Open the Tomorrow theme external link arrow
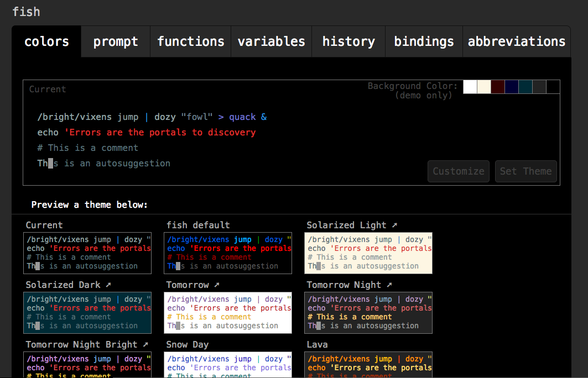Image resolution: width=588 pixels, height=378 pixels. [217, 285]
